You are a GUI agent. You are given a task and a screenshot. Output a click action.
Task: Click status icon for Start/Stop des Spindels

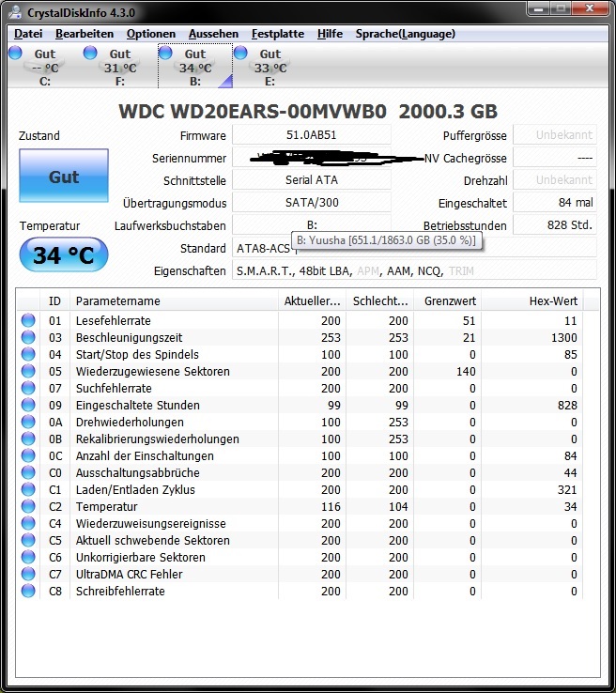point(28,354)
